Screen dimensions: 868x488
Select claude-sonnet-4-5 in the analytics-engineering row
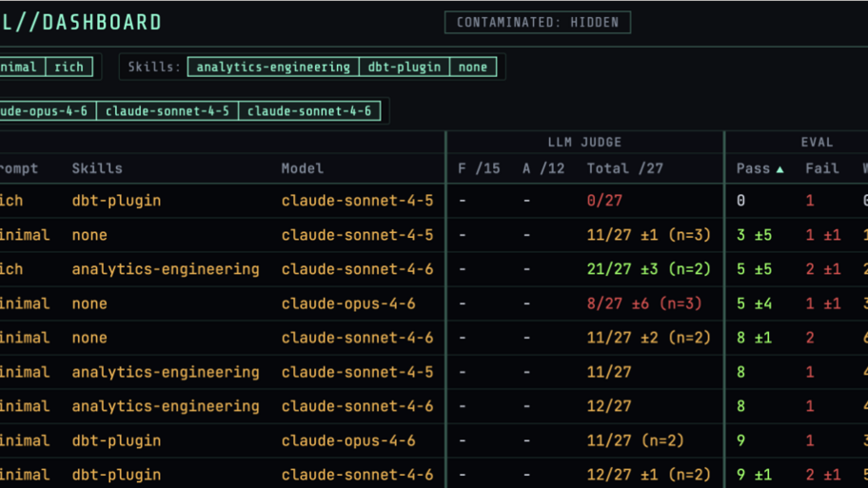tap(357, 372)
